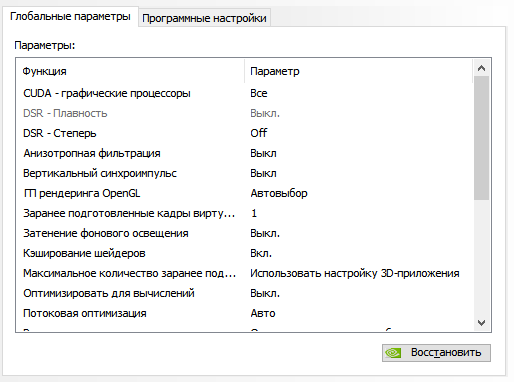Image resolution: width=514 pixels, height=382 pixels.
Task: Select the DSR - Плавность row
Action: 244,113
